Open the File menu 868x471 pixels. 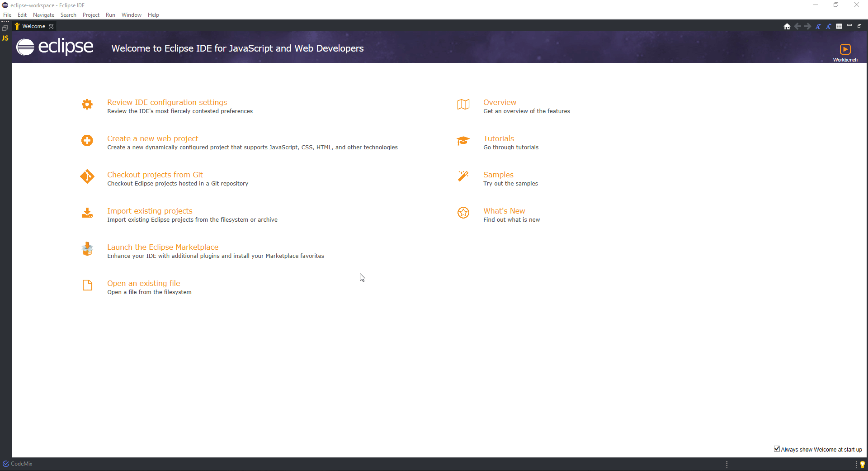click(x=7, y=15)
